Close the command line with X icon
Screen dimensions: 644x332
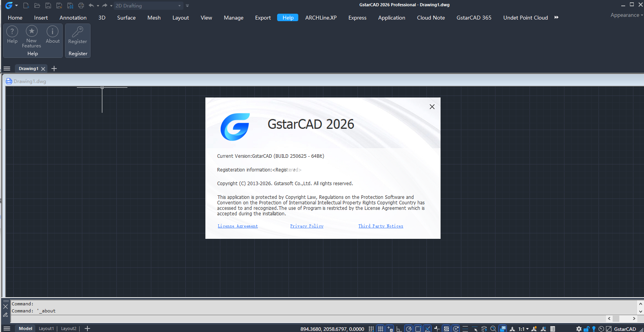[5, 307]
